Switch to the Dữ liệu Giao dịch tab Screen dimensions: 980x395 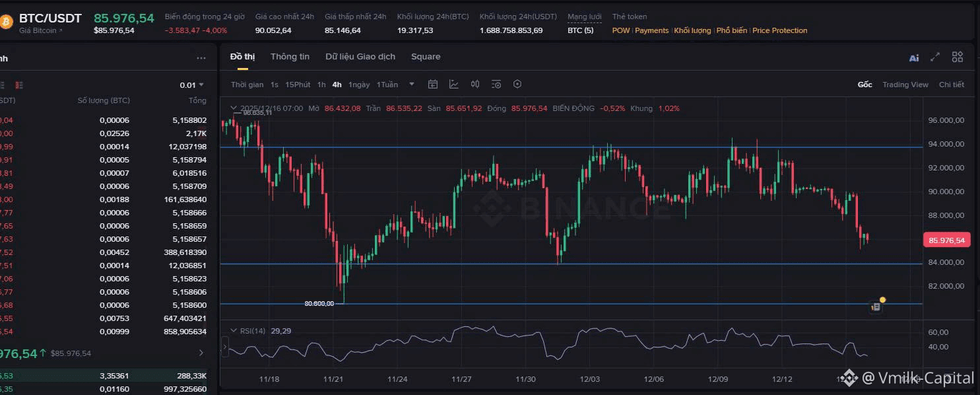point(360,57)
